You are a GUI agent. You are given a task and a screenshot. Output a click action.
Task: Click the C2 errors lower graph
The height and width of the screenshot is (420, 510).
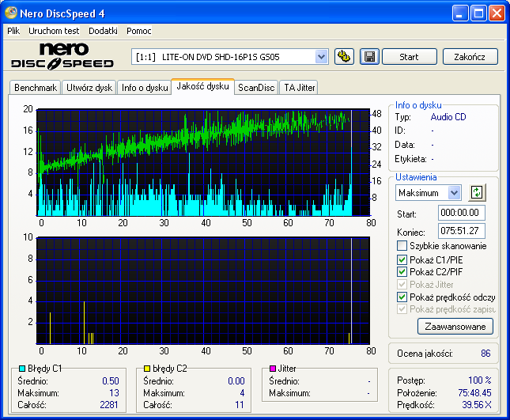click(x=203, y=290)
